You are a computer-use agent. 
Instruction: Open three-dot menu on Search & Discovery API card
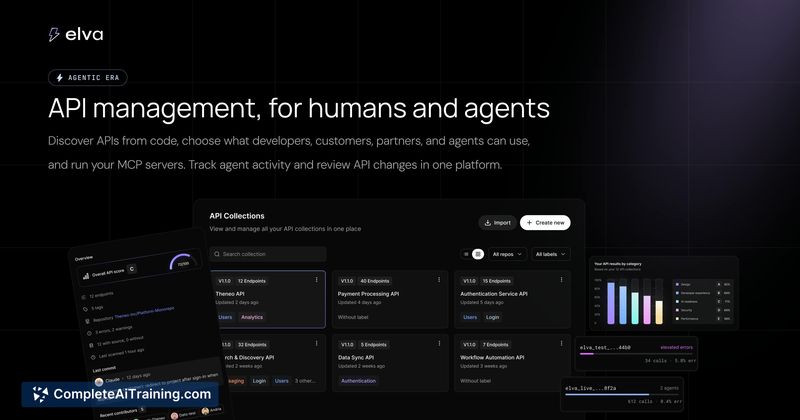[316, 343]
